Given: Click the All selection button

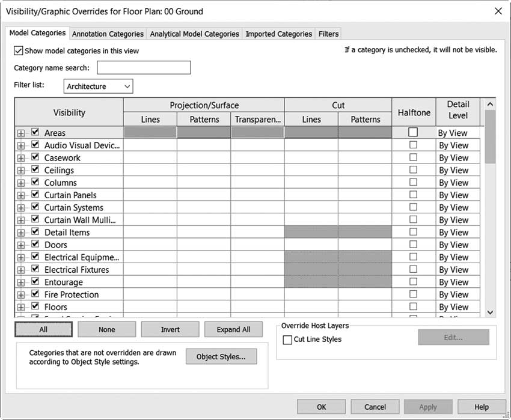Looking at the screenshot, I should click(43, 329).
